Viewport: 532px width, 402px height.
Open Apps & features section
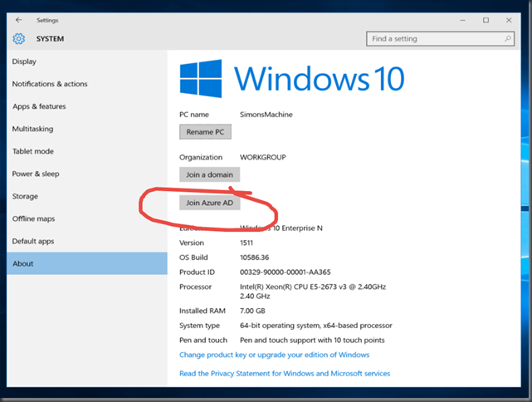pyautogui.click(x=87, y=106)
